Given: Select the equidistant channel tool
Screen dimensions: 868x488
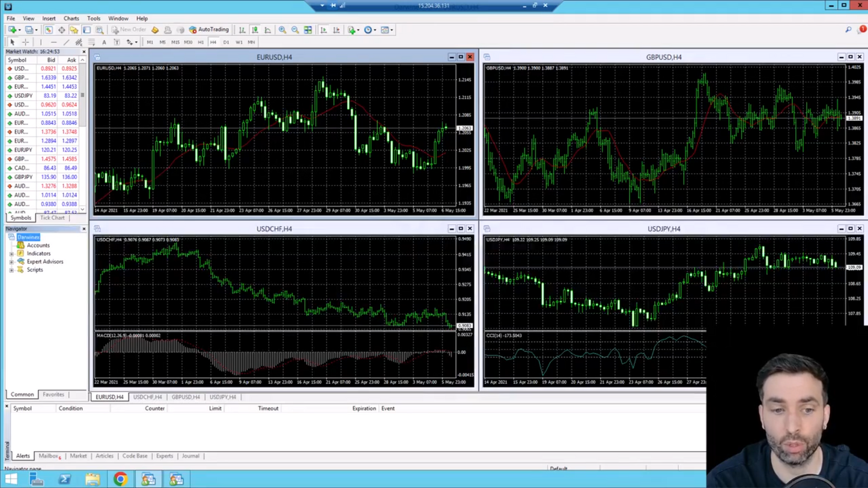Looking at the screenshot, I should pos(79,42).
